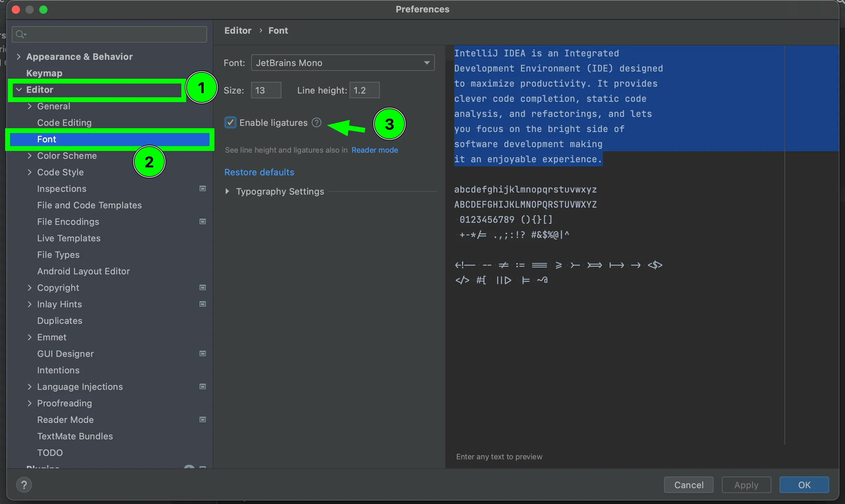Collapse the Editor tree node
Screen dimensions: 845x504
click(19, 90)
